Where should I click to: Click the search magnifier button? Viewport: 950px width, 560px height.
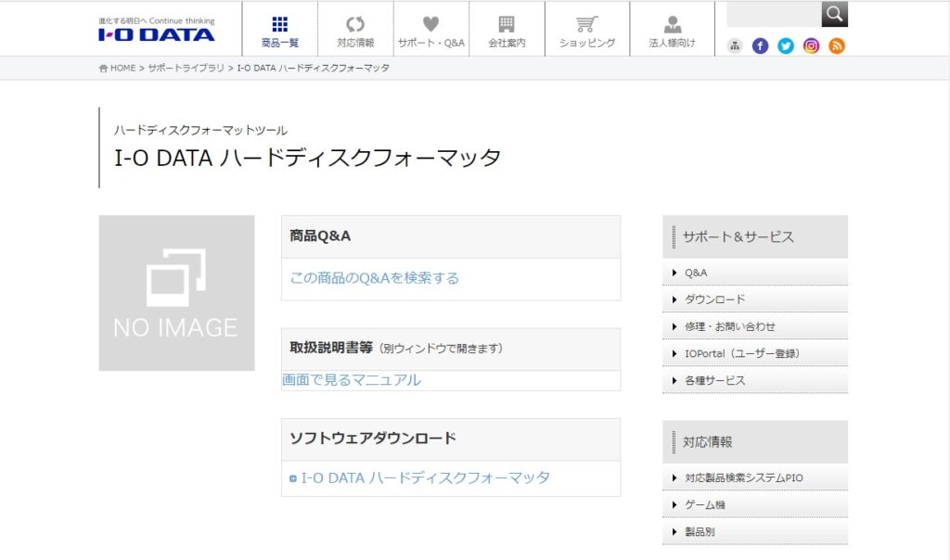(834, 13)
